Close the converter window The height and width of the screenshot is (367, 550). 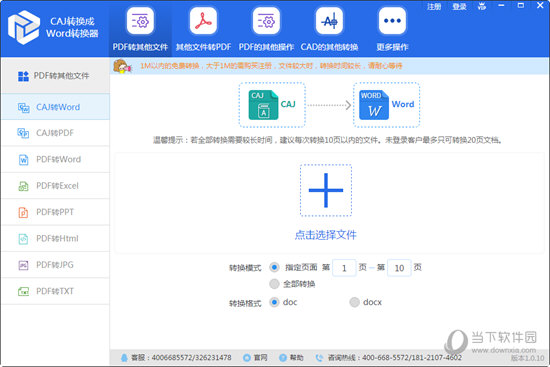(x=541, y=6)
